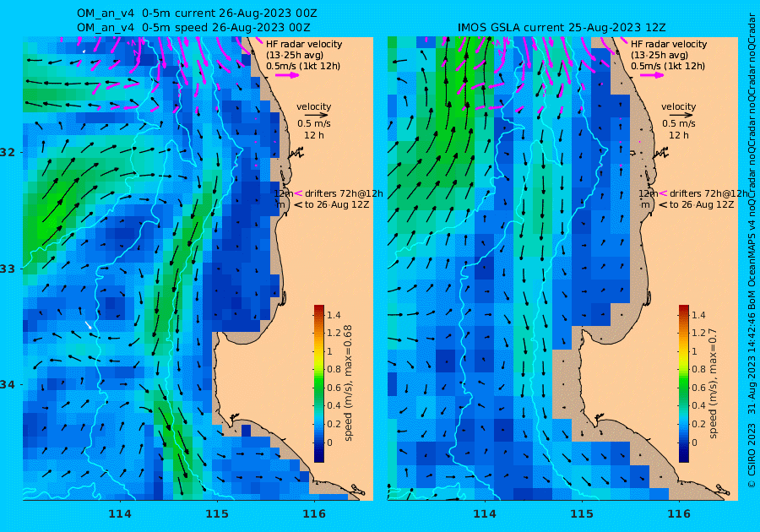Viewport: 760px width, 532px height.
Task: Click '12 h' under velocity in IMOS GSLA panel
Action: coord(679,135)
